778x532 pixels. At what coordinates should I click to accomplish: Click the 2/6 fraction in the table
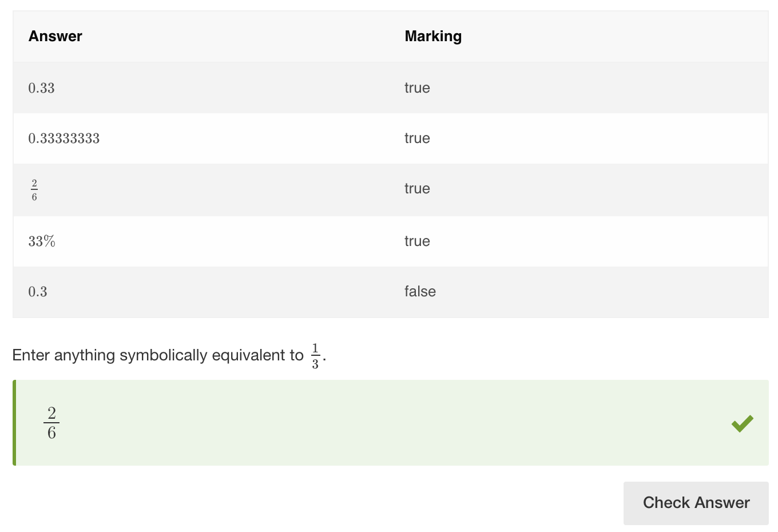[x=34, y=190]
